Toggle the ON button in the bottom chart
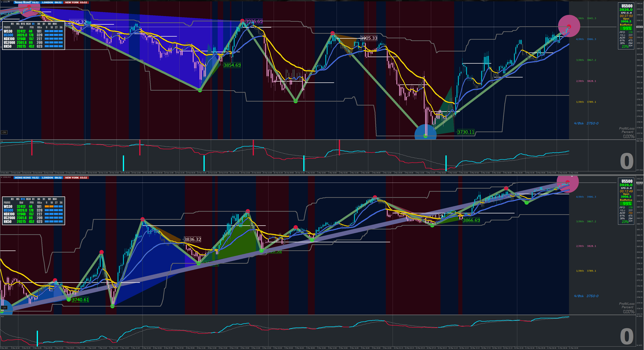 pyautogui.click(x=4, y=307)
